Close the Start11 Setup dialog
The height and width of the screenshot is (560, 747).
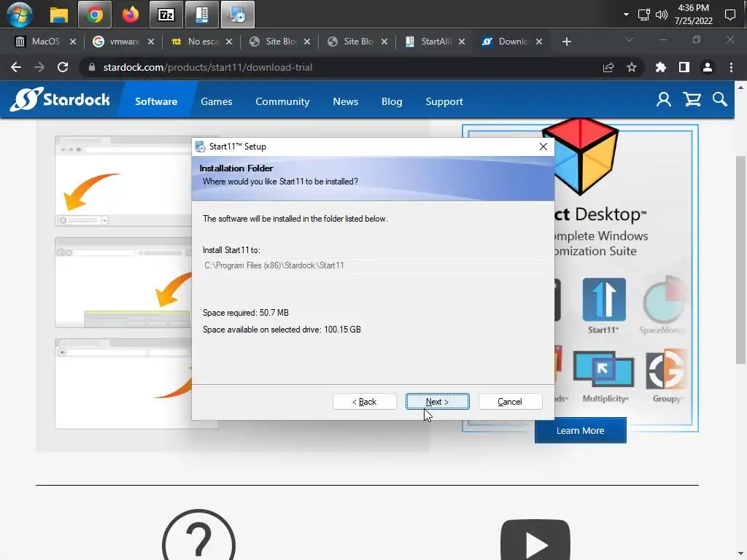pyautogui.click(x=543, y=147)
